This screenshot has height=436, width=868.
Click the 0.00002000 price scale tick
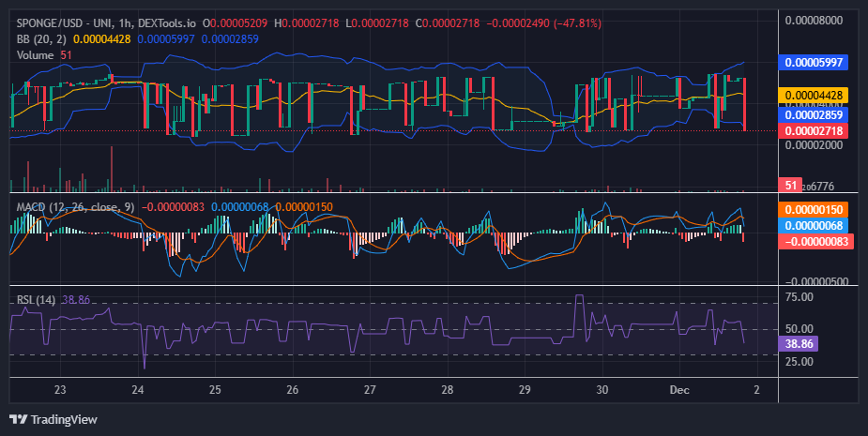pyautogui.click(x=814, y=145)
